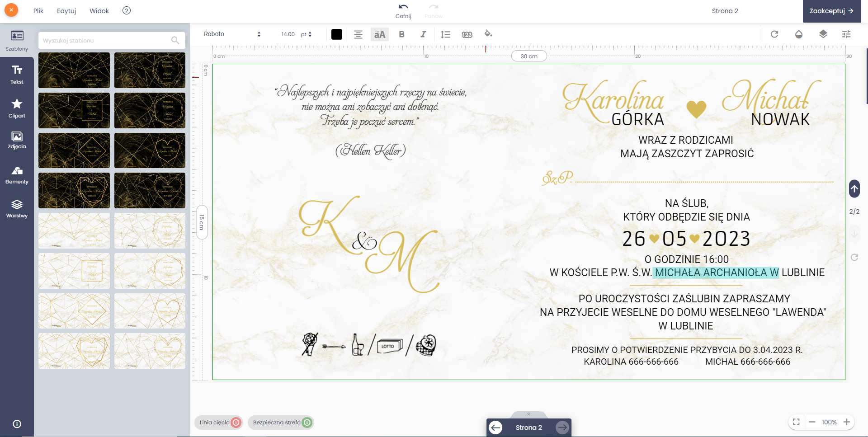Go up a page with the round arrow button

tap(854, 188)
